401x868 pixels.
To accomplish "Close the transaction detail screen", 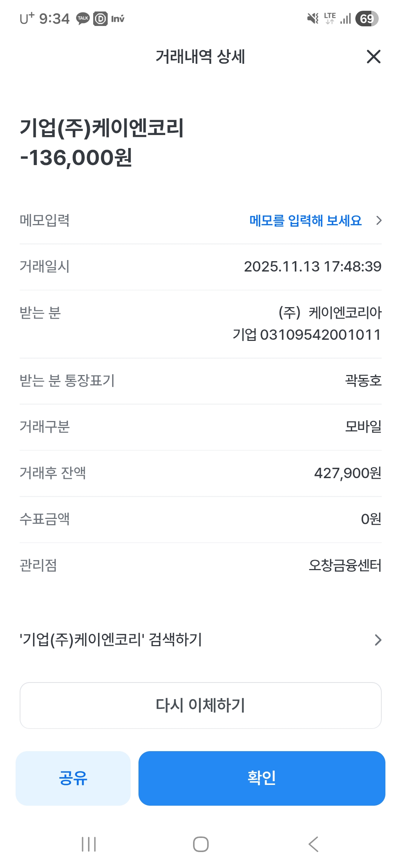I will coord(374,57).
